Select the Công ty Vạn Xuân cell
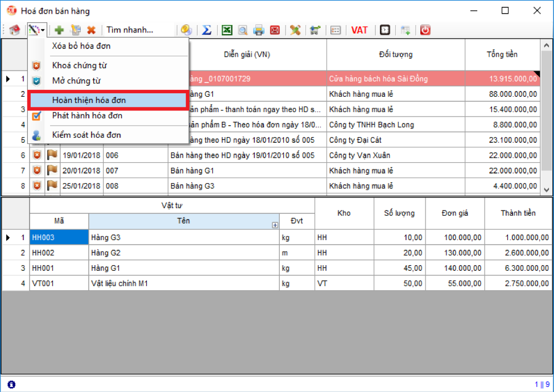This screenshot has width=554, height=392. 396,155
